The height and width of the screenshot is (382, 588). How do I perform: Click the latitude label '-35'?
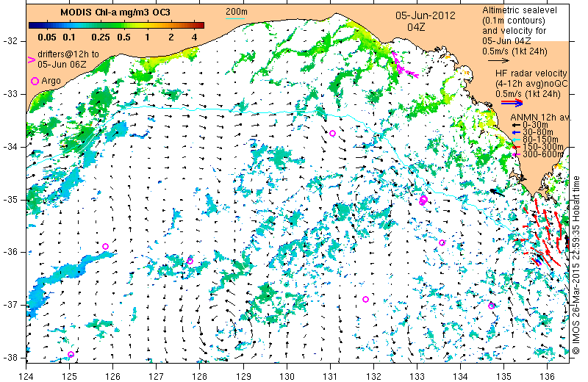pyautogui.click(x=10, y=199)
